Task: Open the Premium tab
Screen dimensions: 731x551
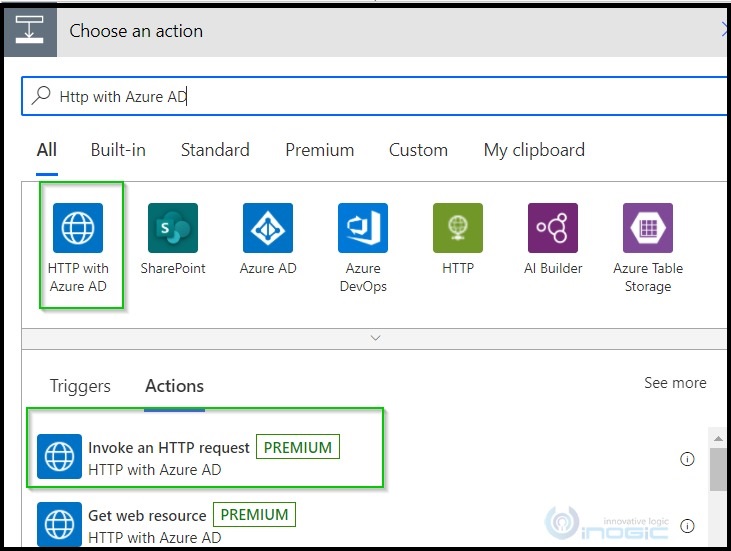Action: [320, 150]
